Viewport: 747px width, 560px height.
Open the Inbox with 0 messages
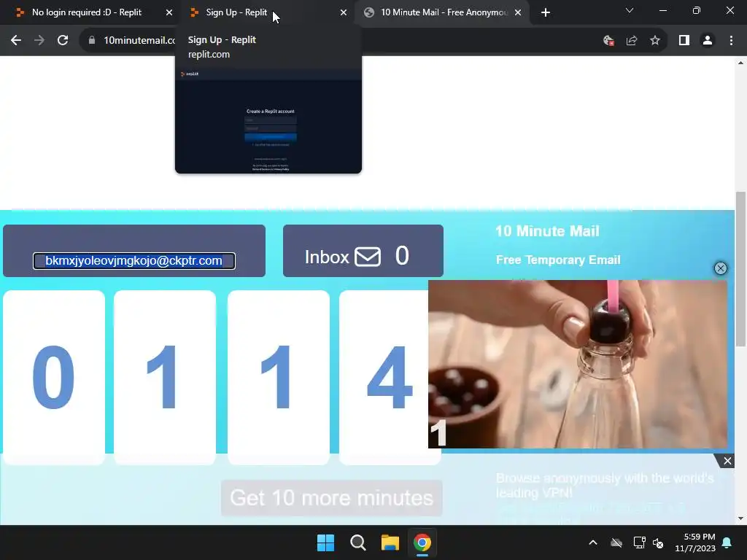click(363, 251)
